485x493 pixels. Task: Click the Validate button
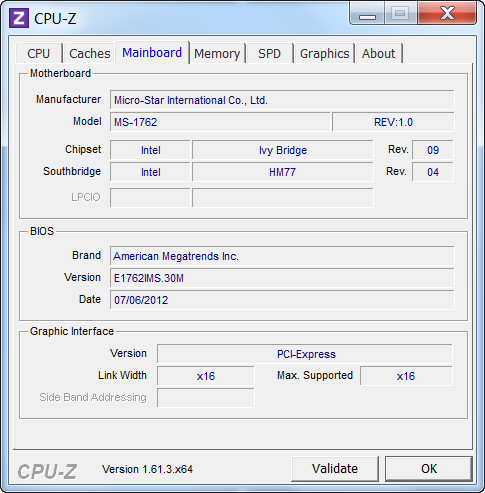(335, 469)
